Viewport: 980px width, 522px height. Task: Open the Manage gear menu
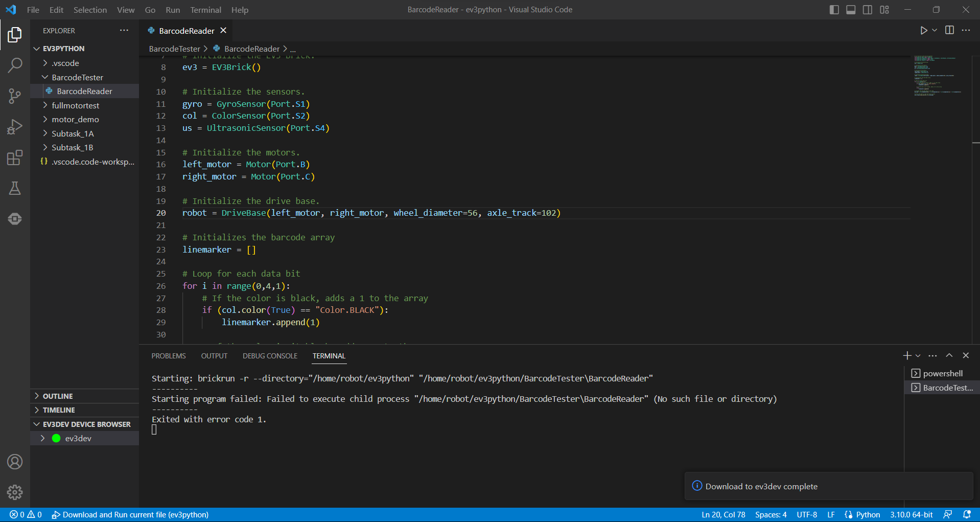tap(15, 492)
